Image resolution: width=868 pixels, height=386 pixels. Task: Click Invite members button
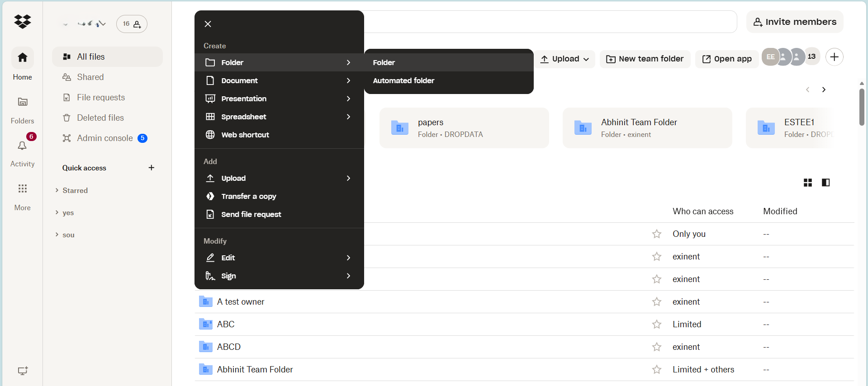click(795, 22)
